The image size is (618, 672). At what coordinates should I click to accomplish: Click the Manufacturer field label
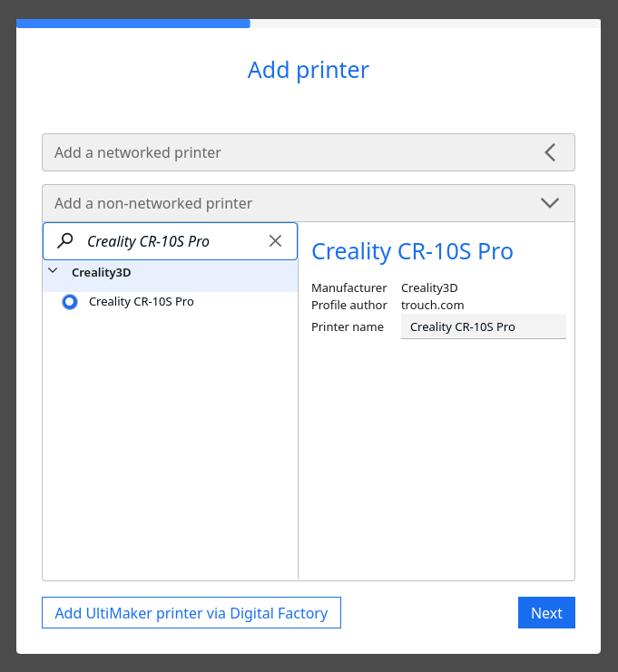coord(349,288)
